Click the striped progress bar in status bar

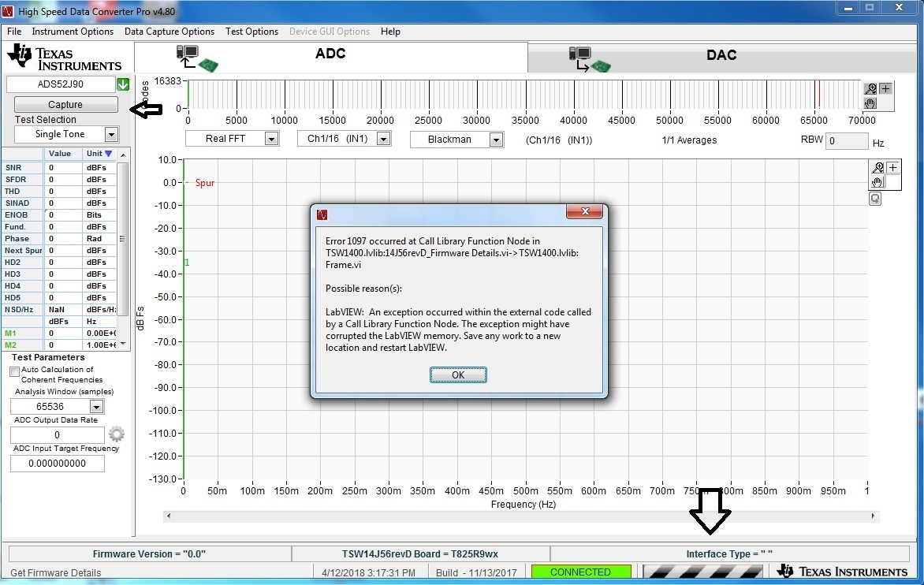pos(702,572)
